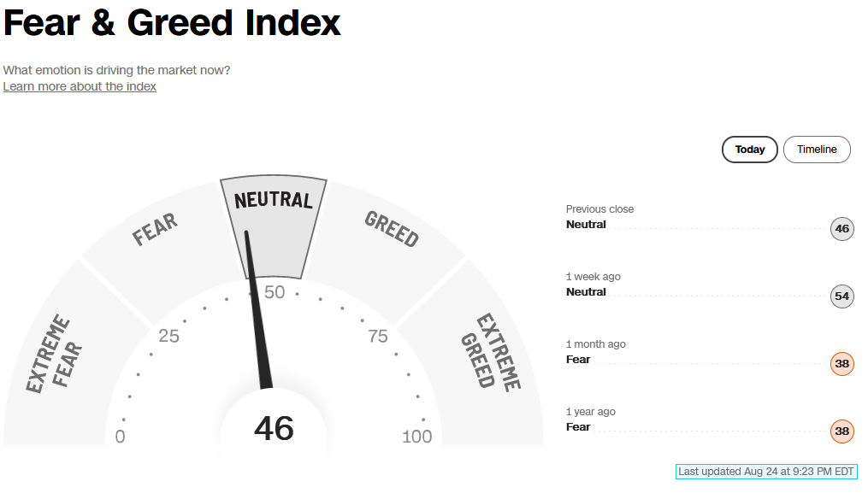The height and width of the screenshot is (493, 868).
Task: Select the Today view button
Action: point(749,150)
